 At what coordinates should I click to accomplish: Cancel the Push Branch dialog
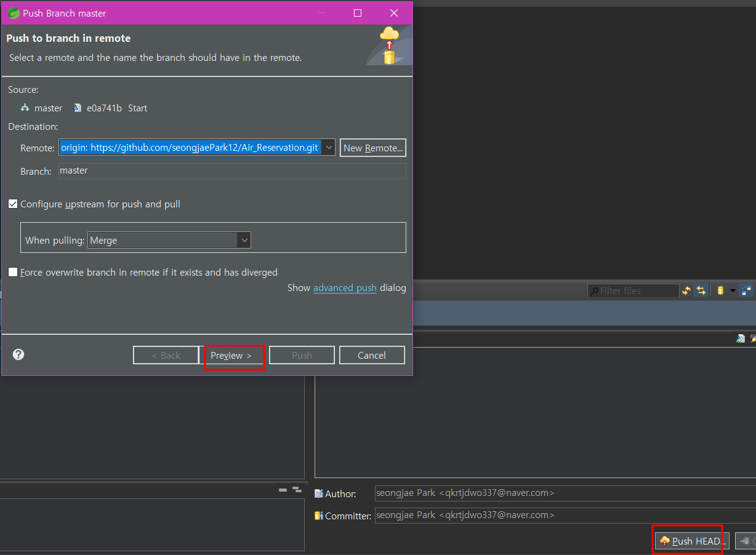coord(372,356)
